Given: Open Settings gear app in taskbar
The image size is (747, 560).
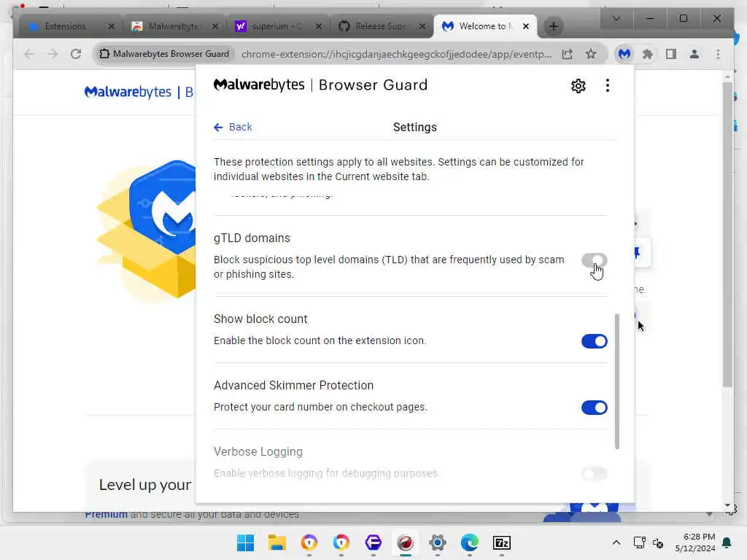Looking at the screenshot, I should coord(438,542).
